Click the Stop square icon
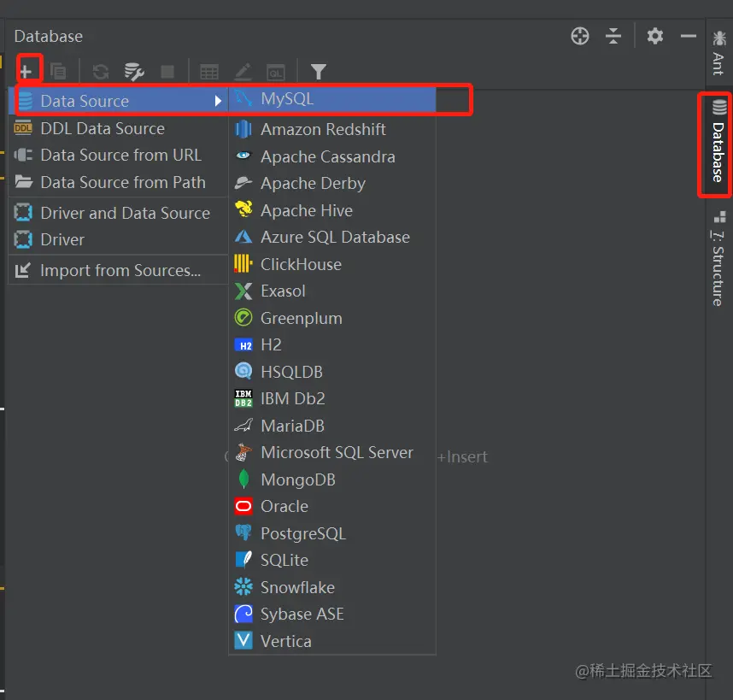The image size is (733, 700). (x=167, y=72)
